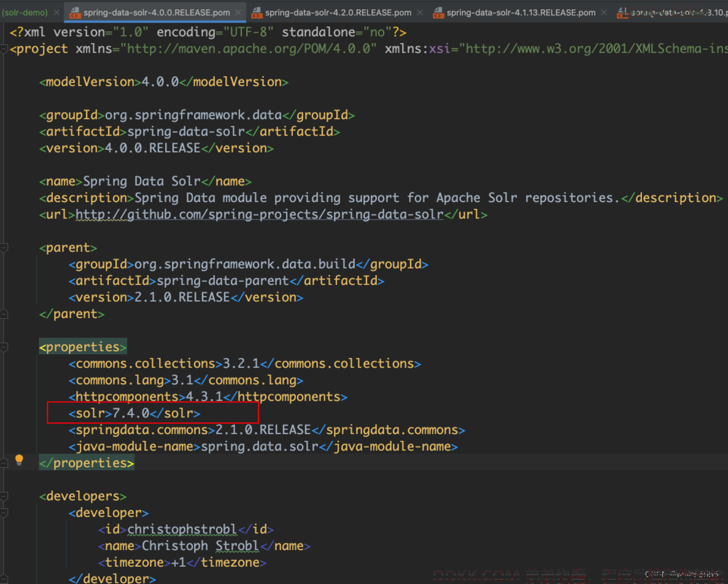Viewport: 728px width, 584px height.
Task: Click the description element line
Action: [x=381, y=198]
